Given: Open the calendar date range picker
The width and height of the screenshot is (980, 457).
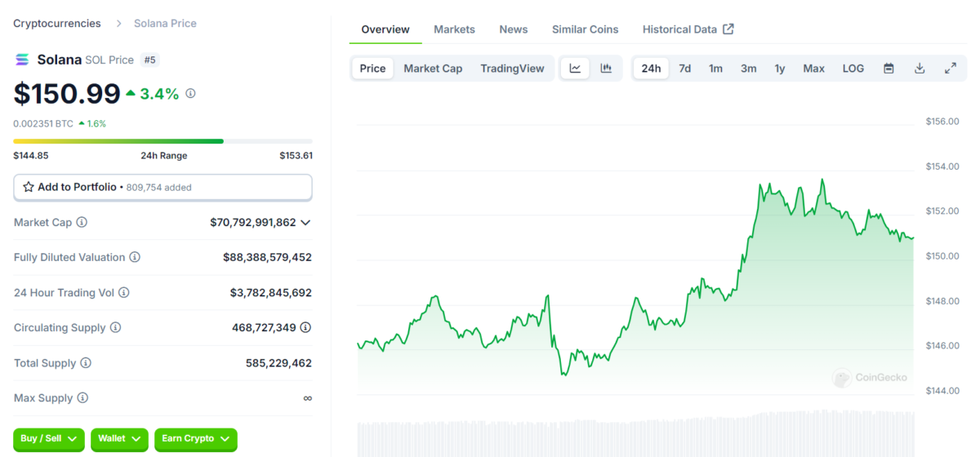Looking at the screenshot, I should coord(889,69).
